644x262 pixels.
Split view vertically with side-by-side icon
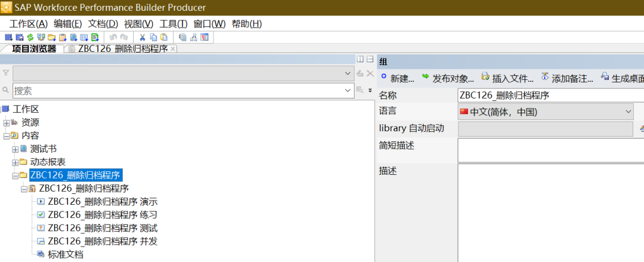(360, 59)
